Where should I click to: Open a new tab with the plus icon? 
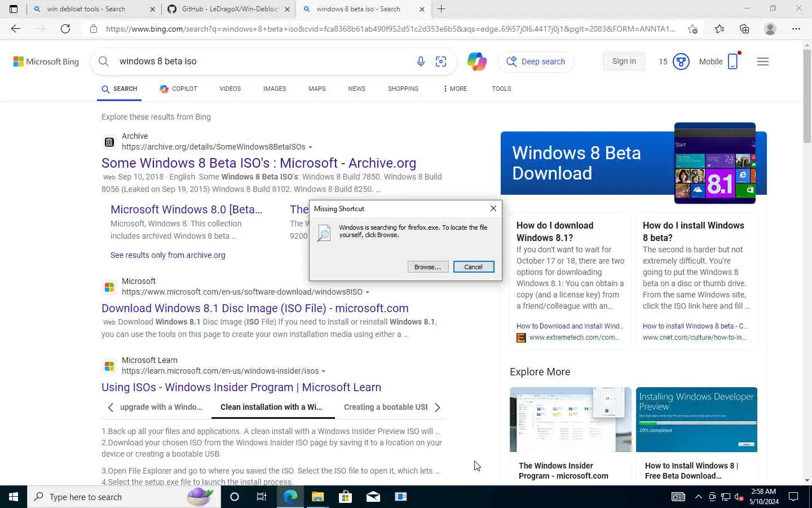click(x=442, y=9)
